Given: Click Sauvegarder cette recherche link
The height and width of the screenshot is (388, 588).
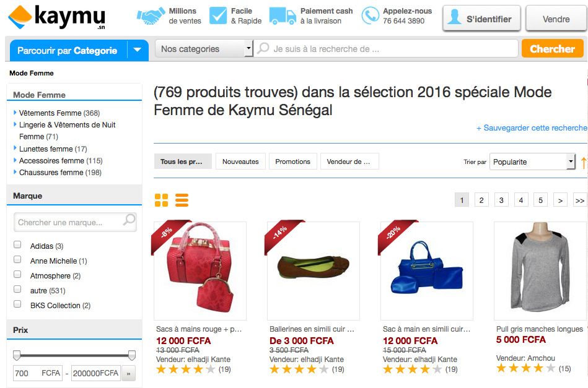Looking at the screenshot, I should click(532, 128).
